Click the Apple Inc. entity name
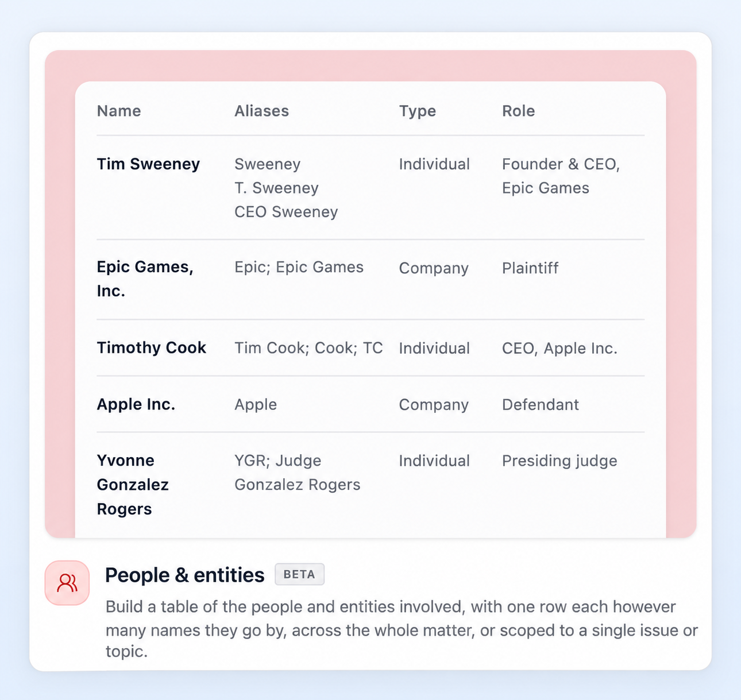The image size is (741, 700). coord(136,404)
